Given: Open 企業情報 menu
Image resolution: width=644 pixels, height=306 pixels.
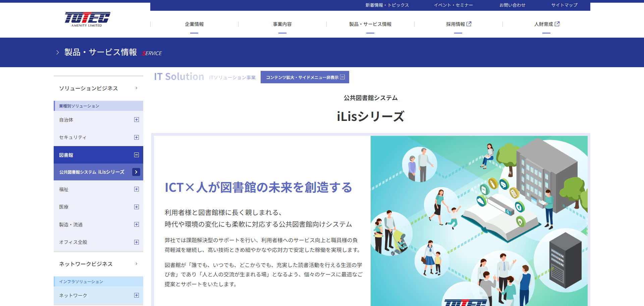Looking at the screenshot, I should point(194,24).
